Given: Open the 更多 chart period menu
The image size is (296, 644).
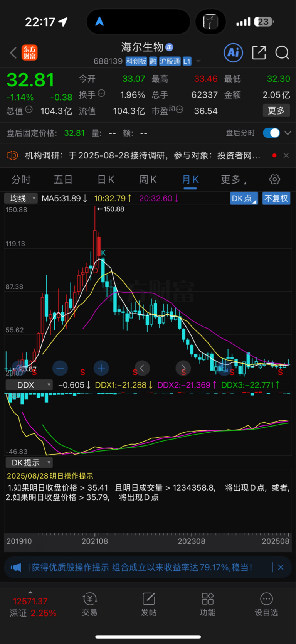Looking at the screenshot, I should [233, 179].
